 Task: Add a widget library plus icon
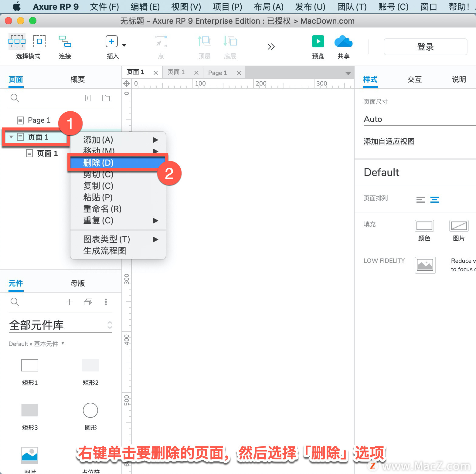[x=70, y=302]
